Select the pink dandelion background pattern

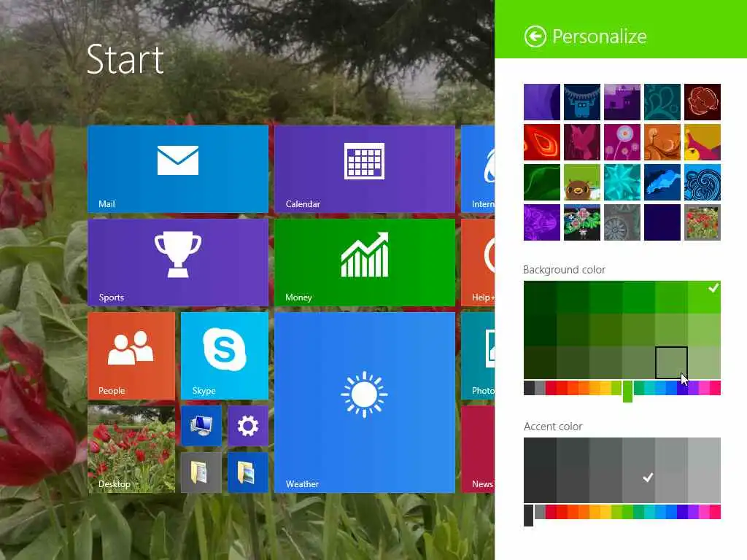point(622,142)
